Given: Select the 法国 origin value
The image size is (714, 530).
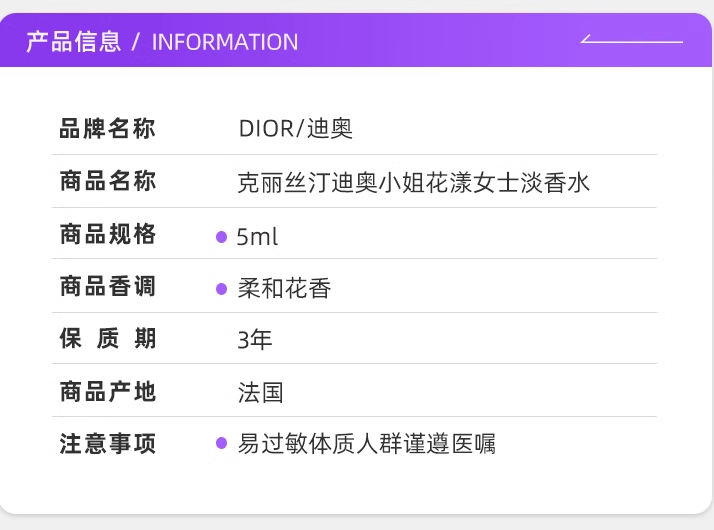Looking at the screenshot, I should (x=260, y=392).
